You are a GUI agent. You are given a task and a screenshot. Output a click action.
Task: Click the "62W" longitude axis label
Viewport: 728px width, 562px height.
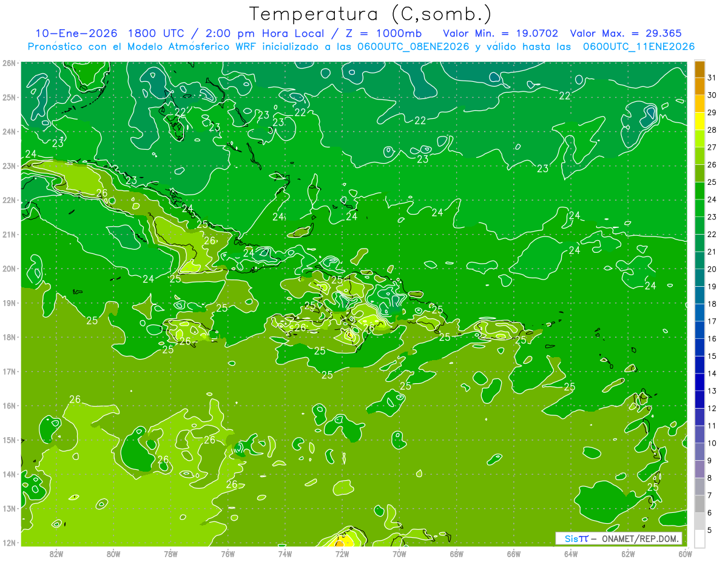pyautogui.click(x=628, y=553)
